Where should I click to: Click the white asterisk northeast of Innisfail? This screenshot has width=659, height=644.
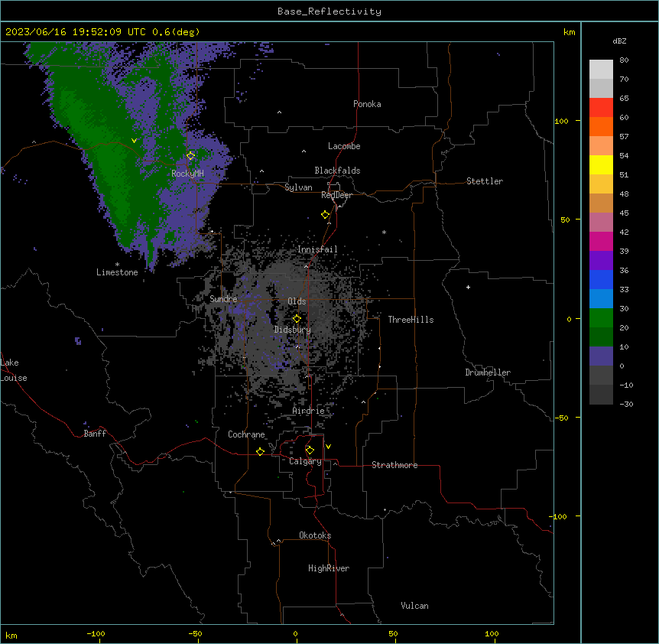pyautogui.click(x=384, y=232)
